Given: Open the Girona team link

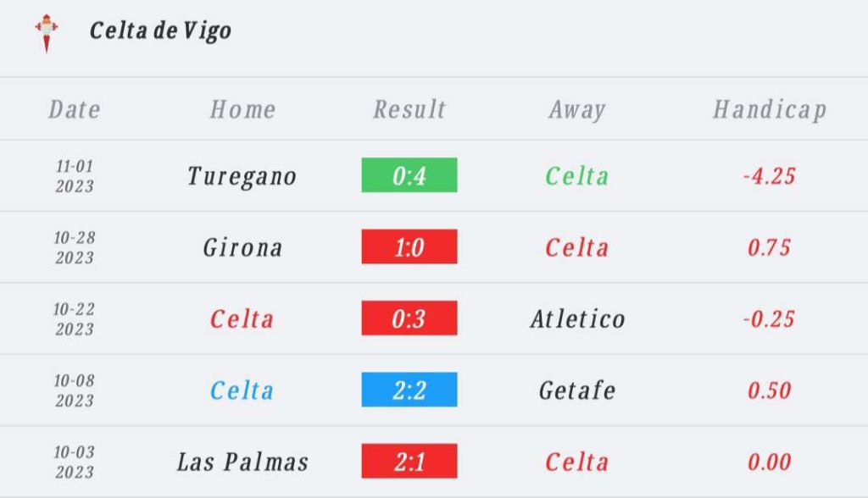Looking at the screenshot, I should tap(242, 247).
